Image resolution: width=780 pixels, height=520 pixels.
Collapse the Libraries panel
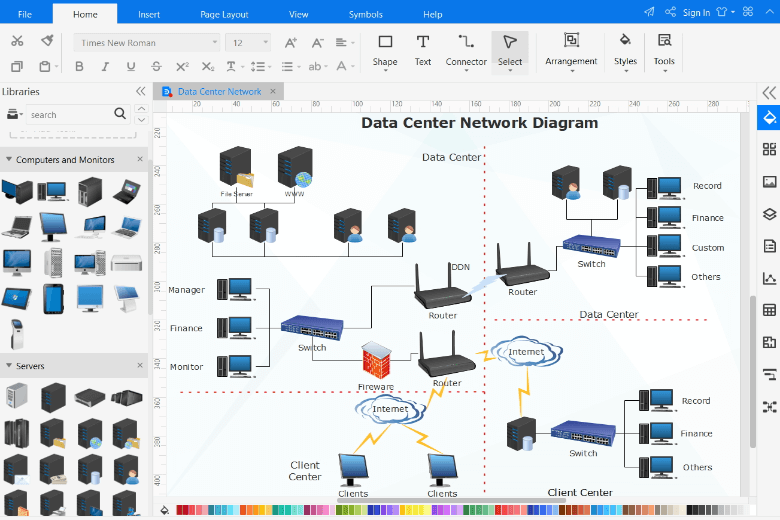(x=141, y=91)
